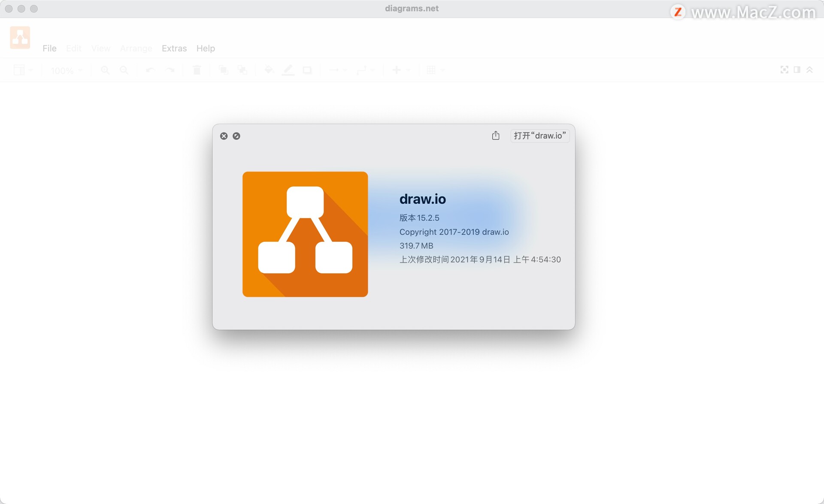
Task: Open the View menu
Action: 100,48
